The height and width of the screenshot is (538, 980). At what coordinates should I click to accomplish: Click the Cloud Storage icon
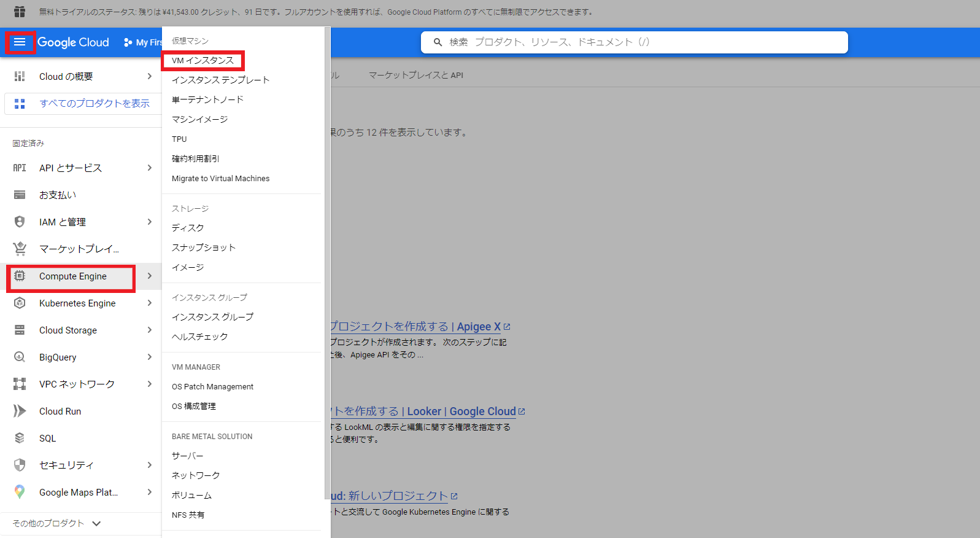(20, 330)
